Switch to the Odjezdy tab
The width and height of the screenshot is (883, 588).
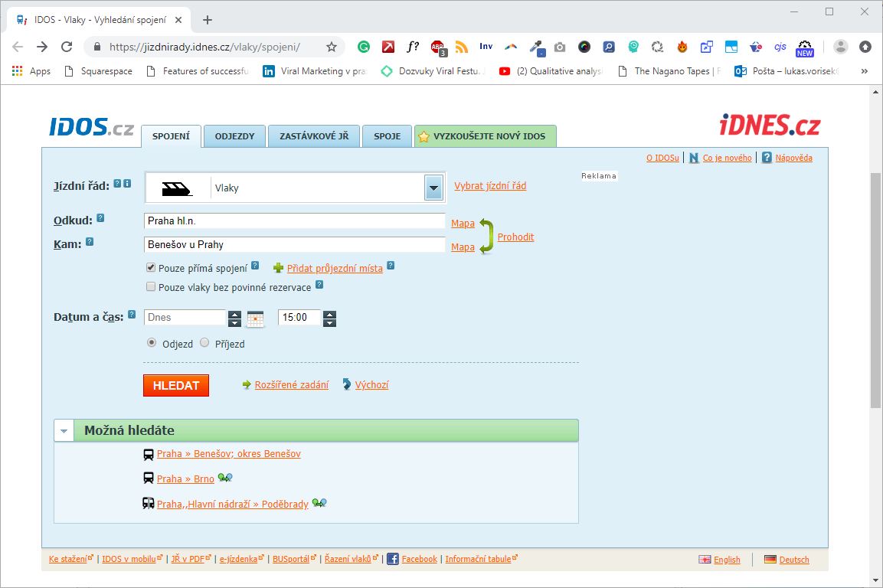pyautogui.click(x=234, y=136)
